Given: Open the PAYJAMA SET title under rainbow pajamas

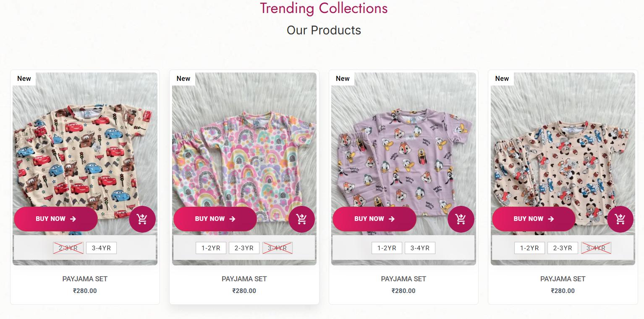Looking at the screenshot, I should 244,279.
